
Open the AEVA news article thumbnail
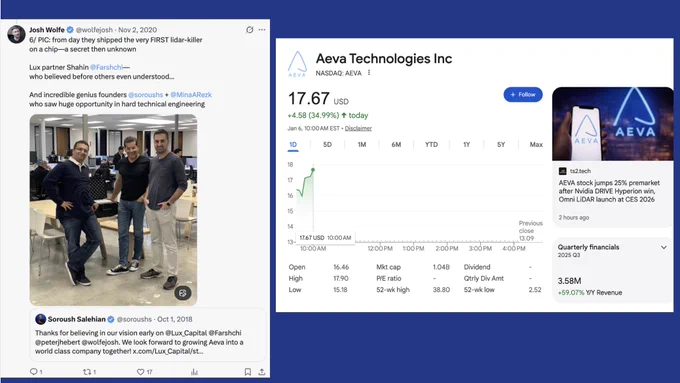613,124
